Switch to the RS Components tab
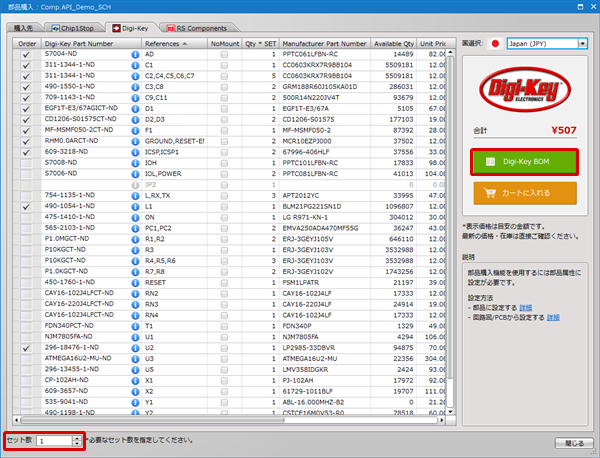 pos(197,28)
